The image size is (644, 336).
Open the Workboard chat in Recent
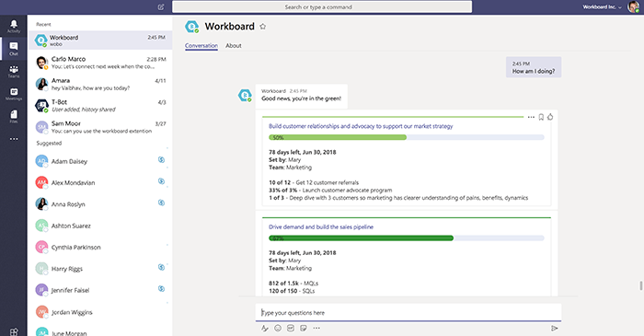(x=99, y=41)
